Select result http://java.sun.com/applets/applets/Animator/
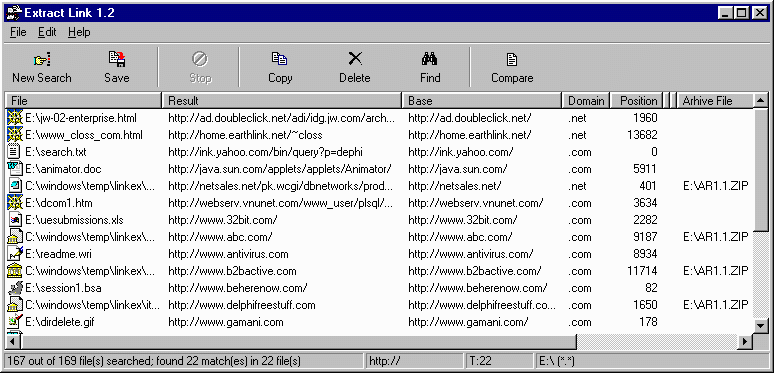 (280, 169)
